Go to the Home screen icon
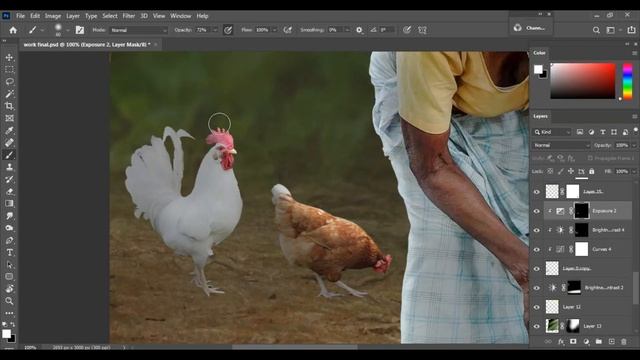 [13, 30]
